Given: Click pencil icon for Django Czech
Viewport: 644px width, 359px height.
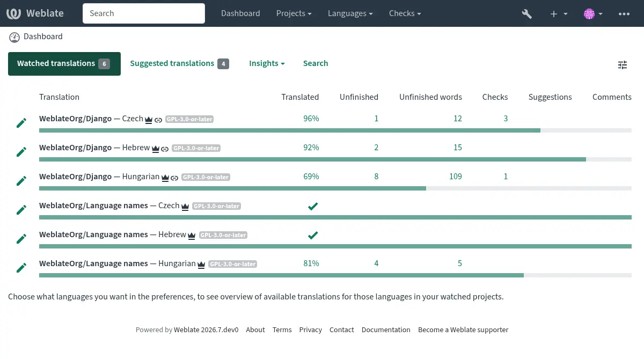Looking at the screenshot, I should click(21, 123).
